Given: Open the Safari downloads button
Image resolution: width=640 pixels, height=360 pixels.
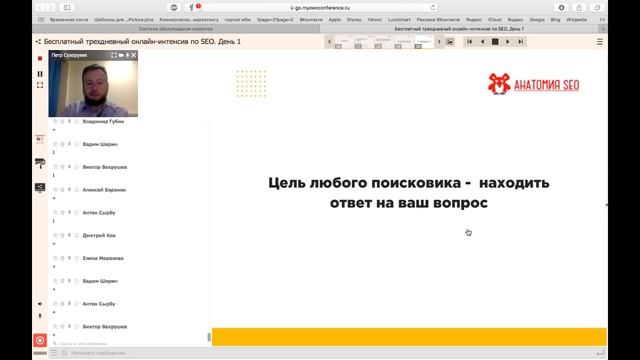Looking at the screenshot, I should click(562, 7).
